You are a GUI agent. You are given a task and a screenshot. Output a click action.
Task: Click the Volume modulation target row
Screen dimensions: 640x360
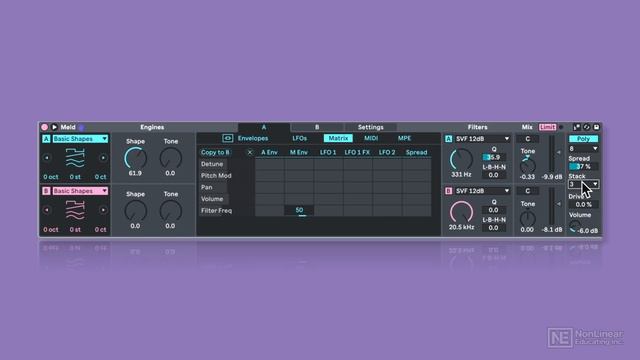click(x=212, y=199)
